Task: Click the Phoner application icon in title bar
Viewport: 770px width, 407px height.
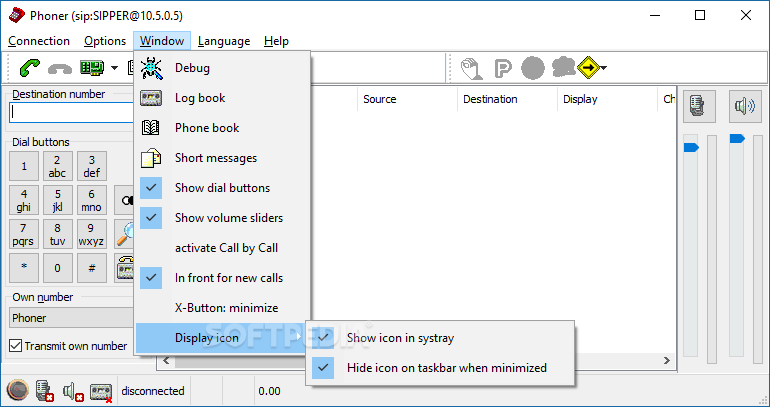Action: tap(16, 16)
